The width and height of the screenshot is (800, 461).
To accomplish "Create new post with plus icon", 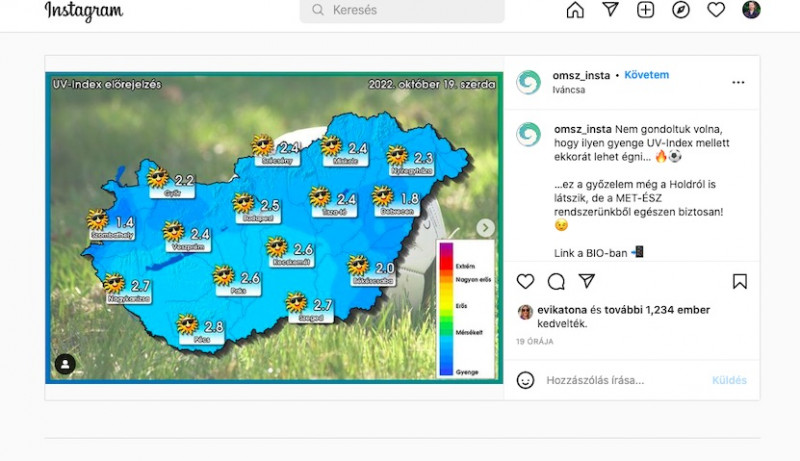I will [646, 10].
